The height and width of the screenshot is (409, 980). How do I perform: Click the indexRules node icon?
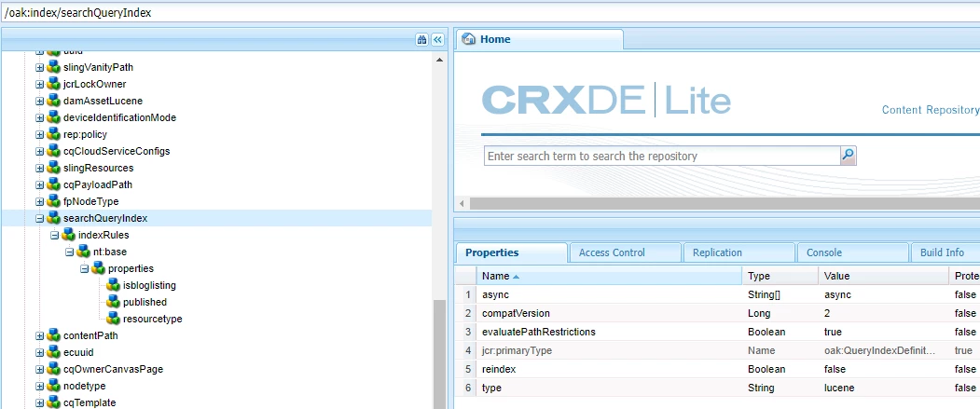coord(68,236)
